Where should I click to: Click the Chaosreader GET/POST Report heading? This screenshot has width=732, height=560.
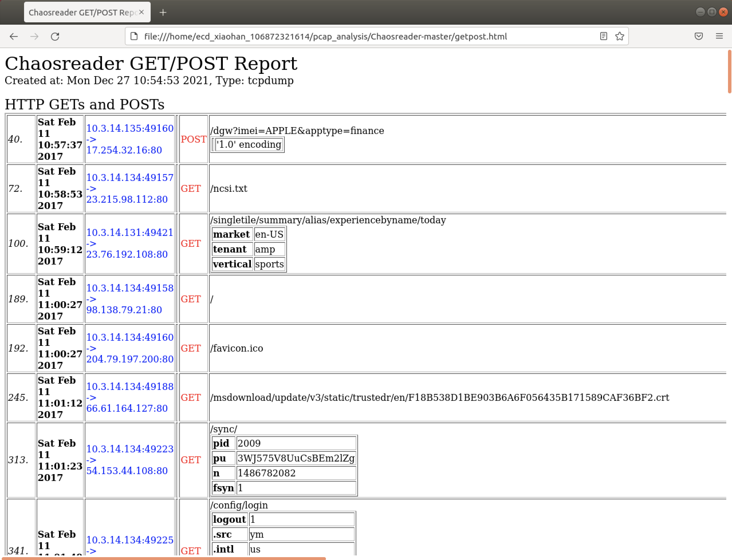(x=151, y=63)
